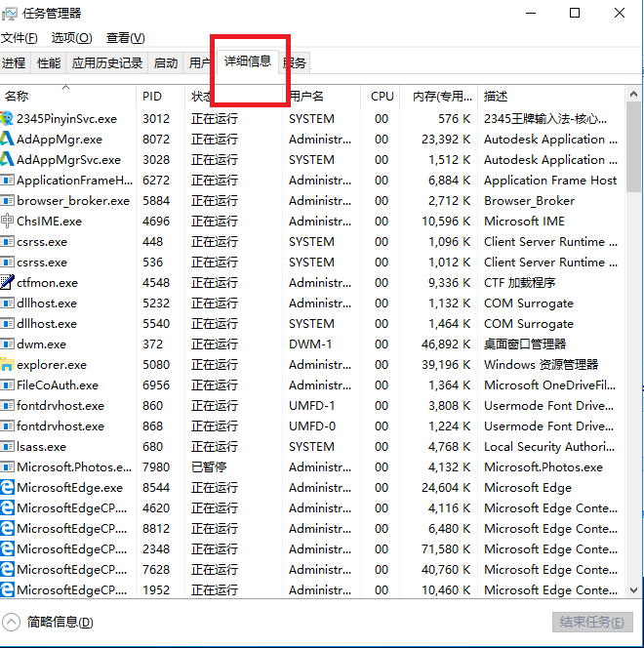644x648 pixels.
Task: Click memory value 46,892 K
Action: 446,344
